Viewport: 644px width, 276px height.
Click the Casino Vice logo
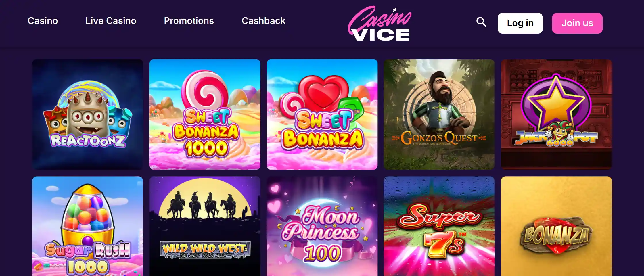[x=379, y=24]
